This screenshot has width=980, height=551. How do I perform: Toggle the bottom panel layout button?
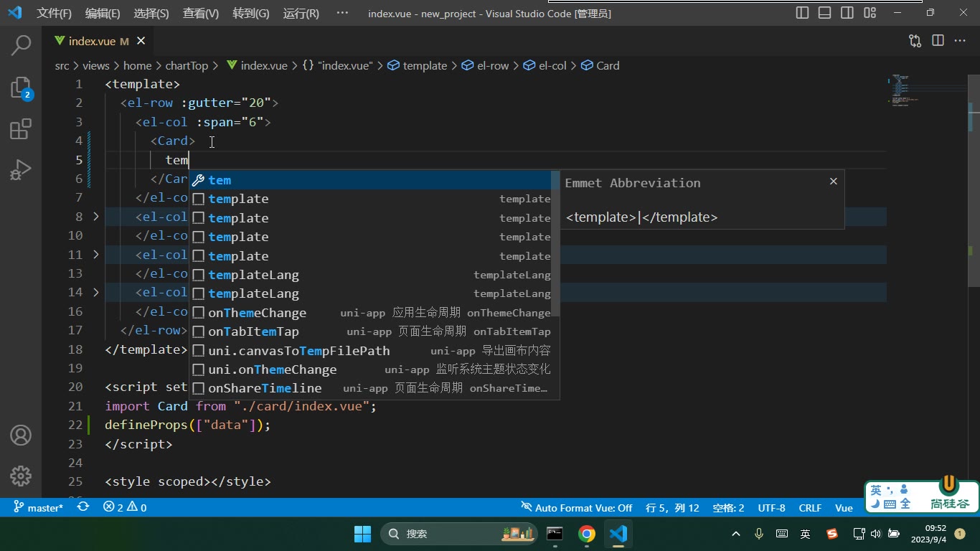click(825, 13)
